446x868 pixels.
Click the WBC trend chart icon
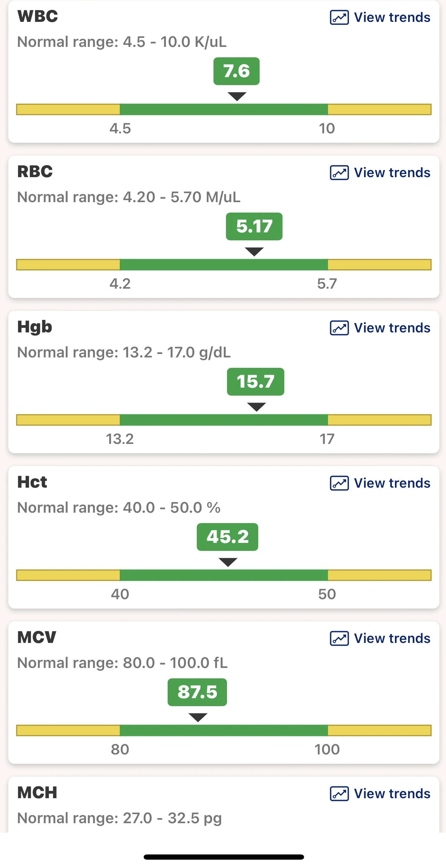pyautogui.click(x=339, y=17)
